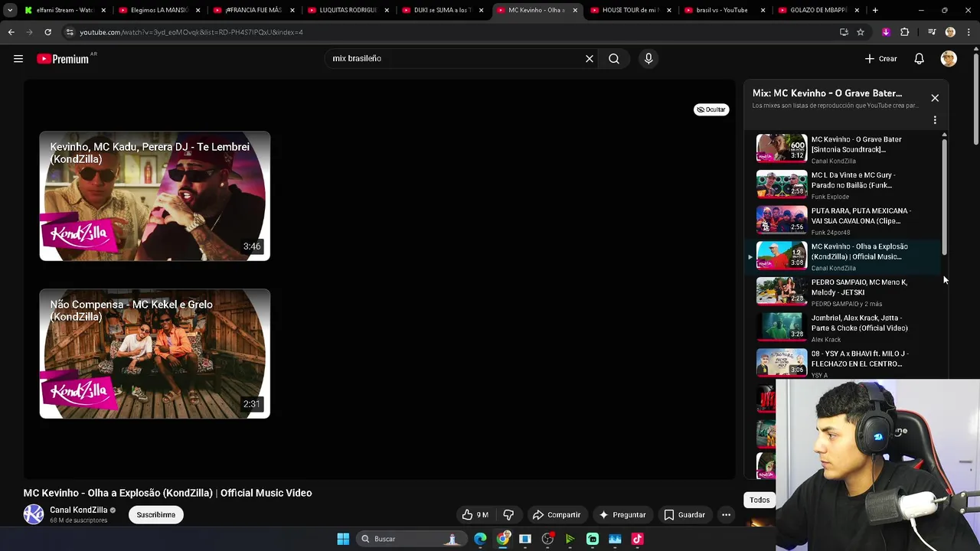The width and height of the screenshot is (980, 551).
Task: Select the Todos filter chip
Action: pyautogui.click(x=759, y=500)
